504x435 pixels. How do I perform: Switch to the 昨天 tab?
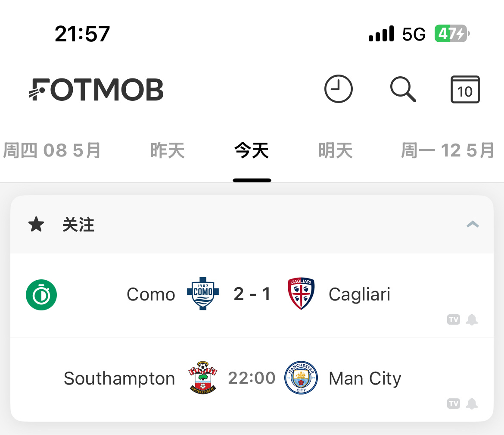tap(168, 150)
